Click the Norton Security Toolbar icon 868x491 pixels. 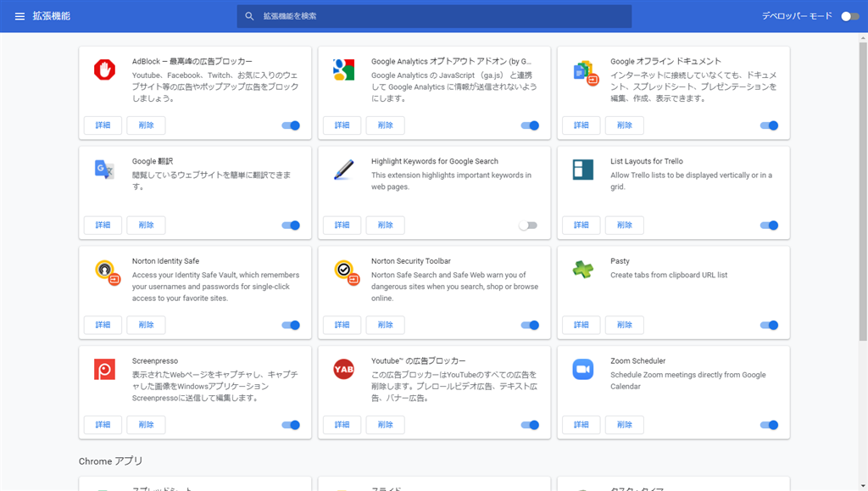point(347,272)
